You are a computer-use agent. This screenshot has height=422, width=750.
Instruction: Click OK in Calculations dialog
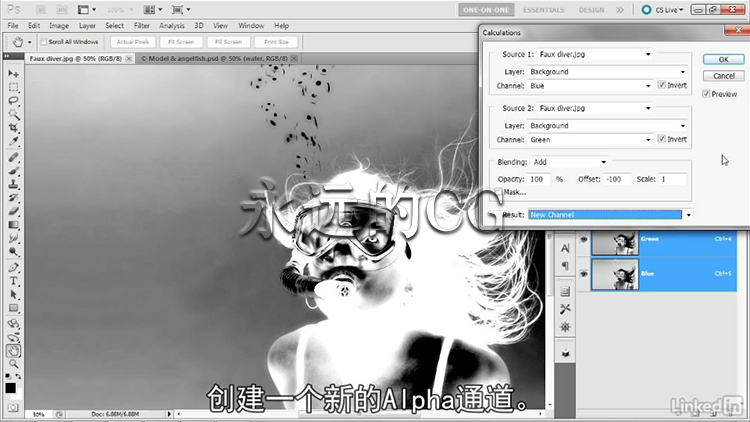[724, 59]
